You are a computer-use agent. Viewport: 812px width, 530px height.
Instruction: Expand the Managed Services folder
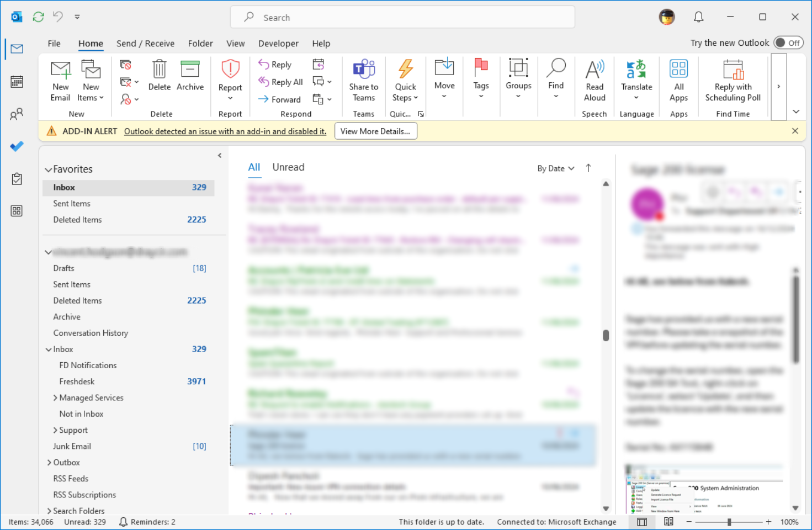pyautogui.click(x=55, y=398)
